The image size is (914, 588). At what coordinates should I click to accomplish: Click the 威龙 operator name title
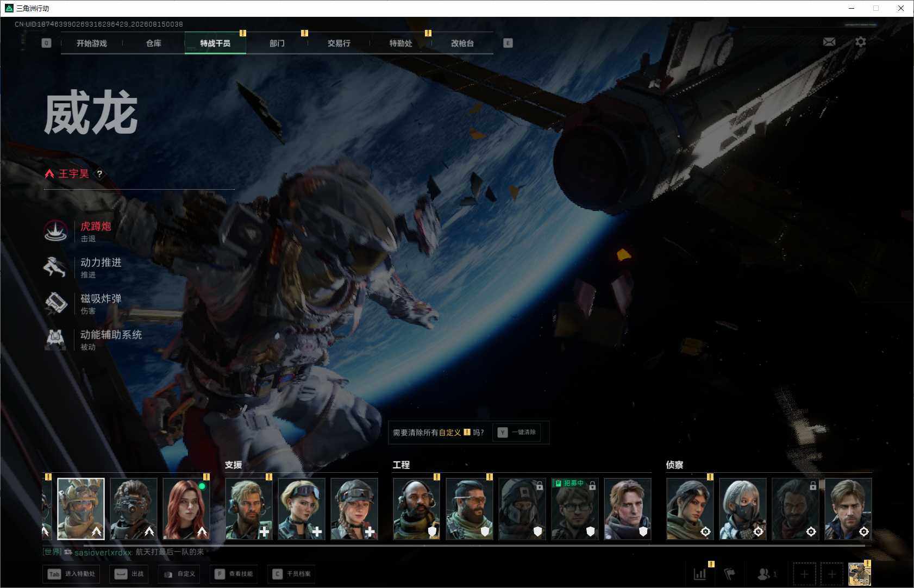click(x=91, y=113)
